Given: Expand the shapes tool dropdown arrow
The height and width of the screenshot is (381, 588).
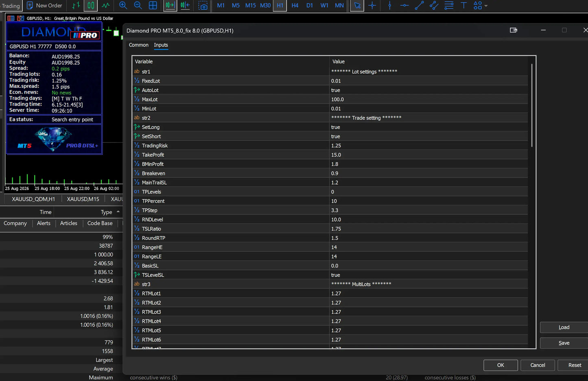Looking at the screenshot, I should [x=486, y=6].
